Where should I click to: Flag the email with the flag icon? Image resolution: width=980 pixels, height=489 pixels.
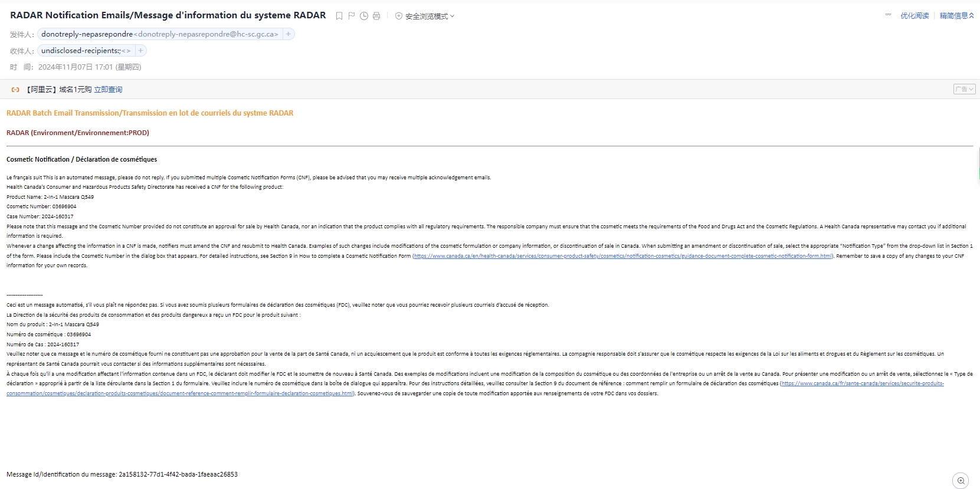[352, 16]
